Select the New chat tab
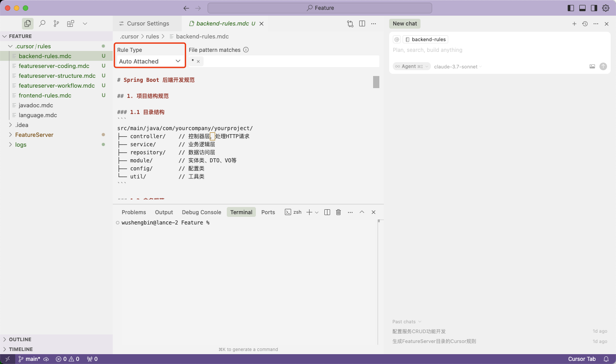The image size is (616, 364). [405, 24]
